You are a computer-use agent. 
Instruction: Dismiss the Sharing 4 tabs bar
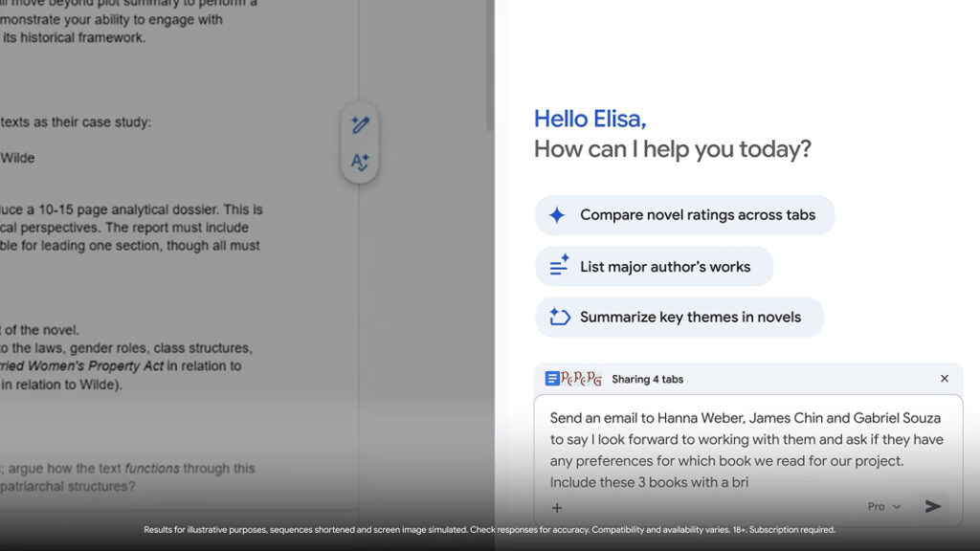tap(945, 379)
